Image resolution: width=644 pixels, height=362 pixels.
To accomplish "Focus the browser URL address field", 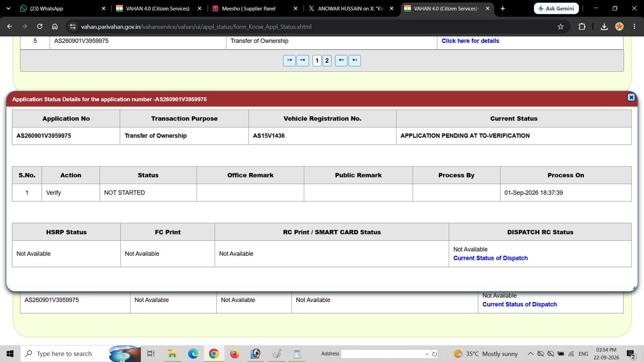I will (x=317, y=26).
